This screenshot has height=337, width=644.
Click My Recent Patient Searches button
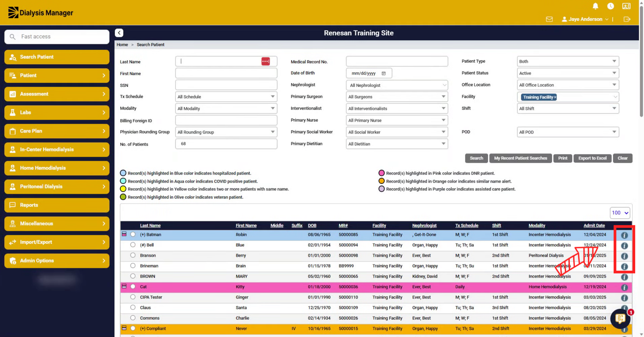click(521, 158)
